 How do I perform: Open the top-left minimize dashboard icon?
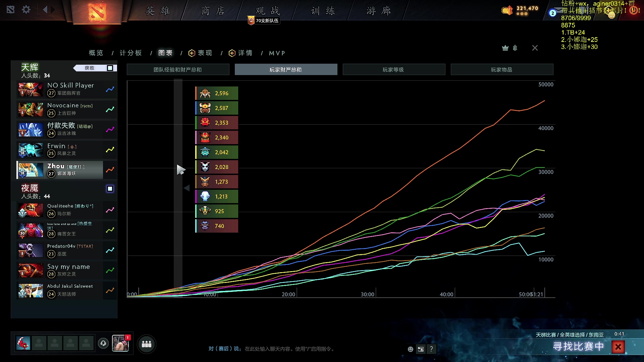point(10,9)
